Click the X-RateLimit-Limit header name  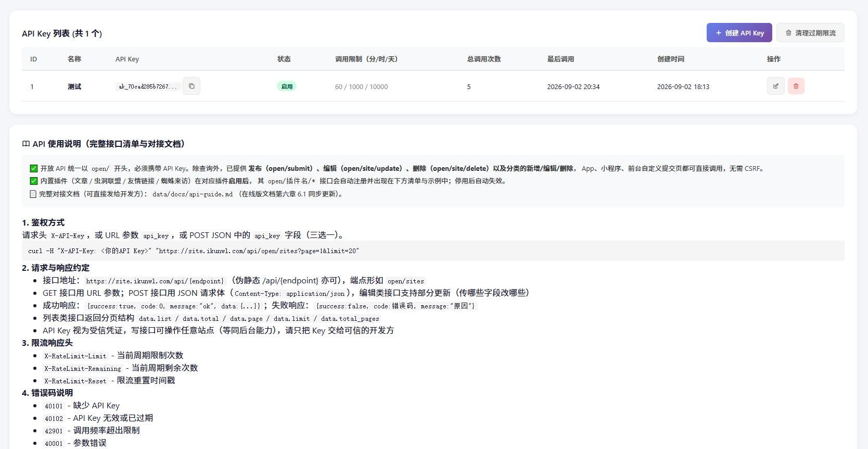pos(75,356)
